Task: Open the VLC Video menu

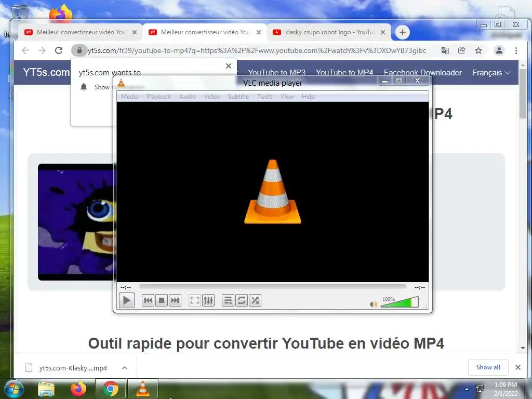Action: 212,96
